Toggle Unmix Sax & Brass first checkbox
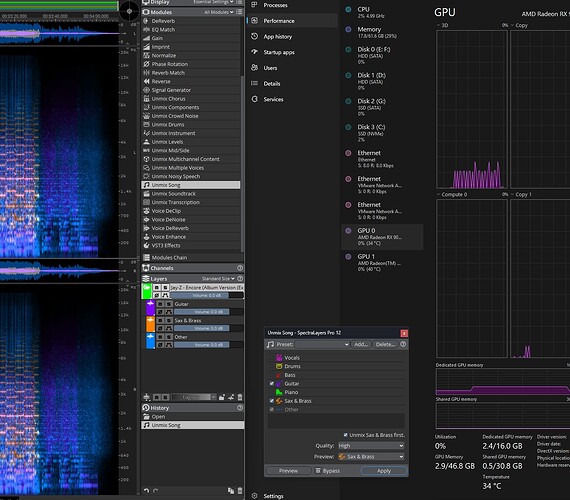The height and width of the screenshot is (500, 570). [346, 435]
